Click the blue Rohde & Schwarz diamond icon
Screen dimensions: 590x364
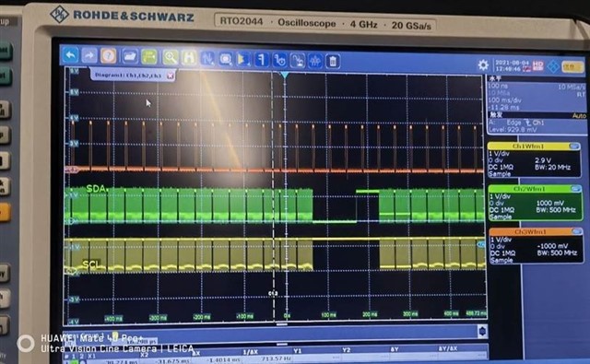pyautogui.click(x=553, y=66)
